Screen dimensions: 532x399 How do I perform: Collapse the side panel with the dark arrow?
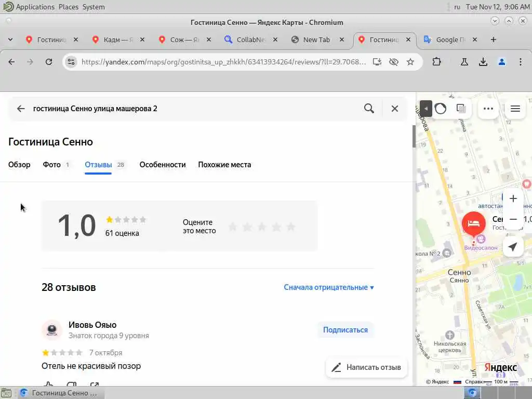(426, 109)
